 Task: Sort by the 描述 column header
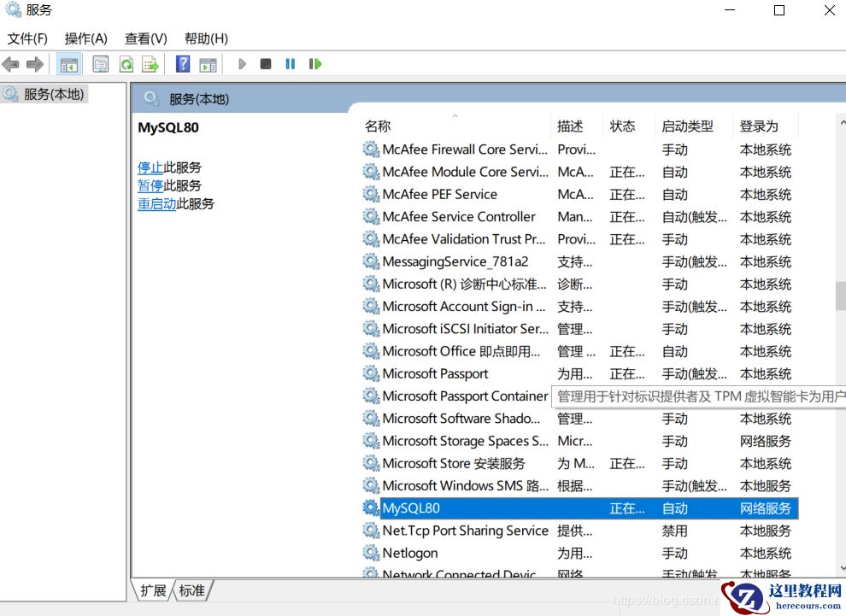(x=576, y=126)
